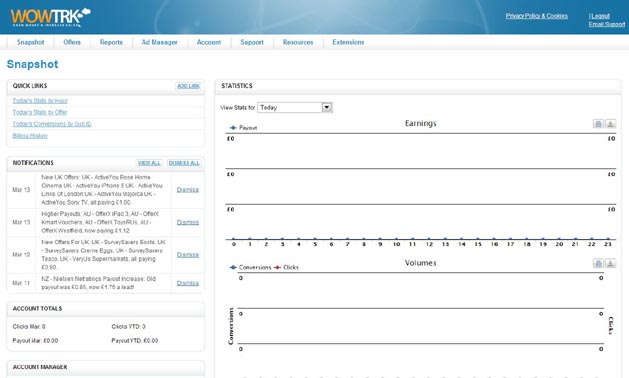Dismiss the New UK Offers ActiveYou notification
629x378 pixels.
pyautogui.click(x=188, y=190)
